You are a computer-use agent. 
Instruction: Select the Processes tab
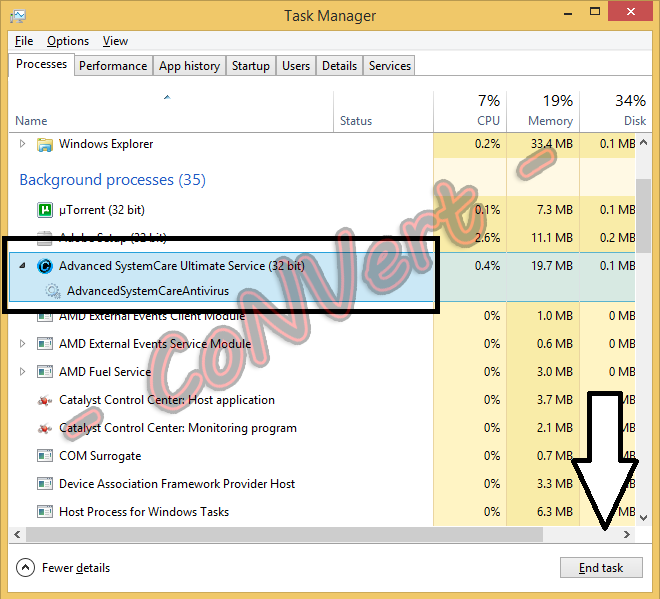(41, 64)
